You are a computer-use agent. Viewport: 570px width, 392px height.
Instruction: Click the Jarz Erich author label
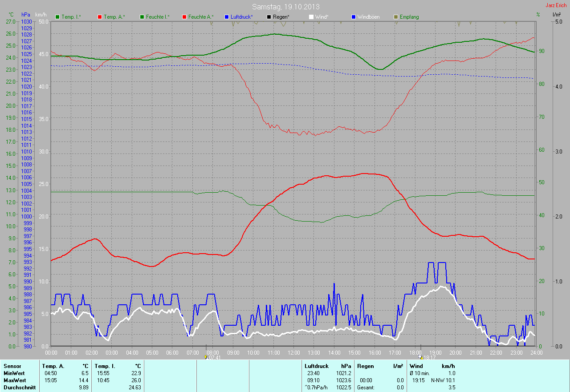click(557, 5)
